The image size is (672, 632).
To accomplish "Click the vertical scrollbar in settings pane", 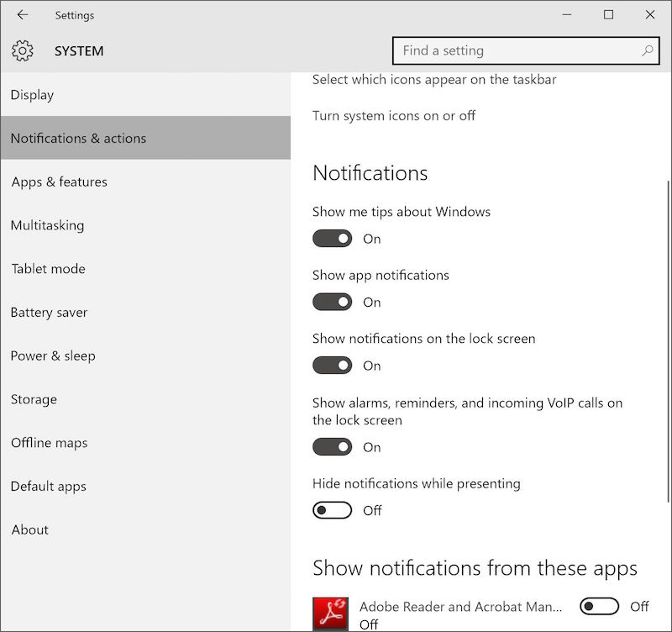I will [x=669, y=341].
